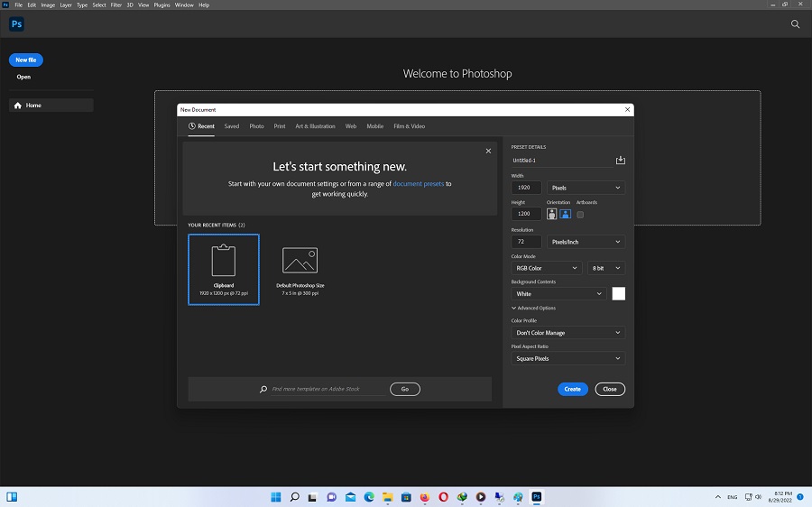Expand the Background Contents dropdown
The height and width of the screenshot is (507, 812).
point(558,294)
